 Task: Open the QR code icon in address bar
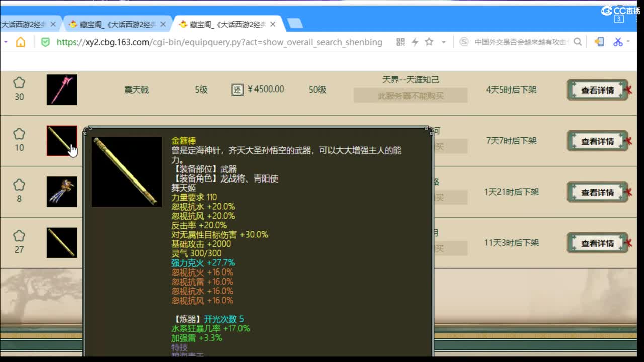click(400, 42)
